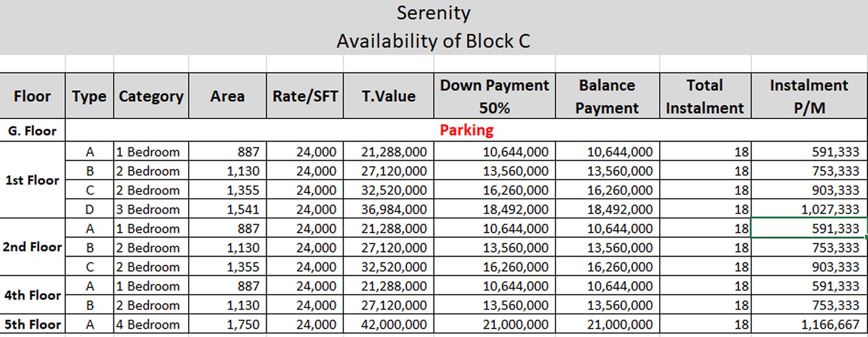Screen dimensions: 868x337
Task: Select the 1,166,667 instalment cell
Action: [809, 324]
